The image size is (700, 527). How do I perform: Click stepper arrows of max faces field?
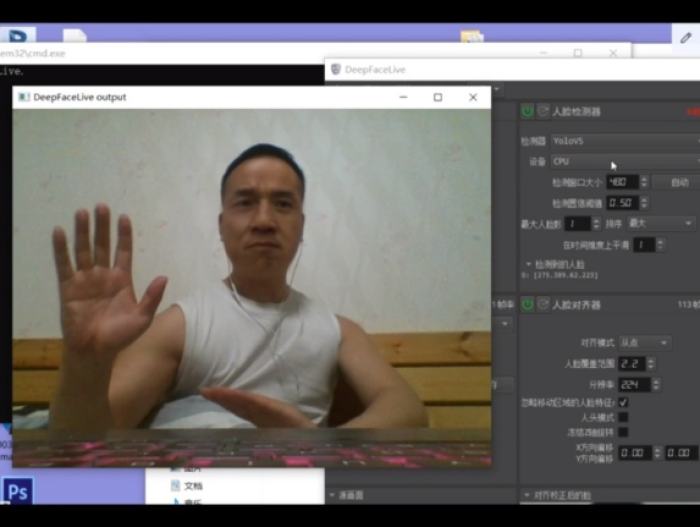pyautogui.click(x=596, y=223)
